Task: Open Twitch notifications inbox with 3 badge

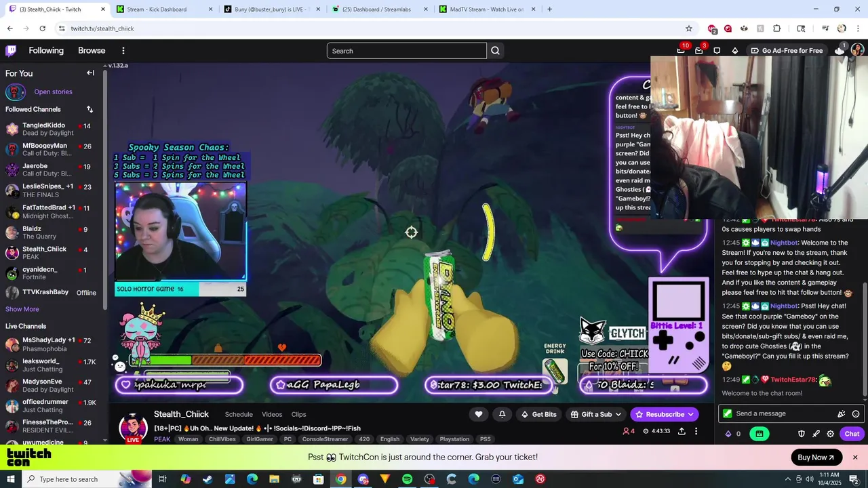Action: [699, 50]
